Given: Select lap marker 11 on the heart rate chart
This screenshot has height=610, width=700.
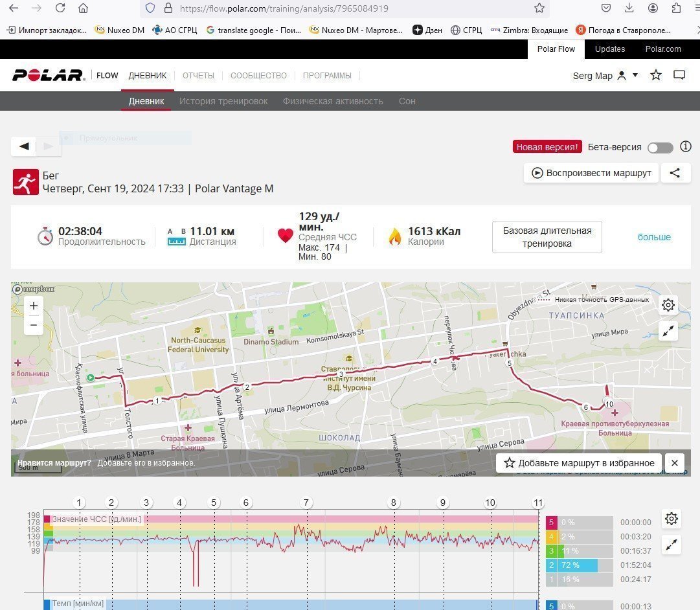Looking at the screenshot, I should point(538,503).
